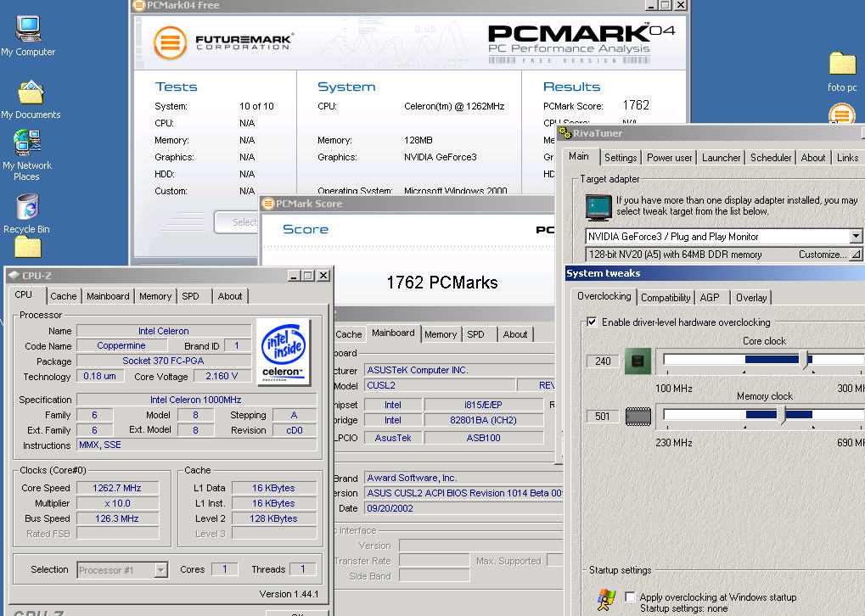This screenshot has height=616, width=865.
Task: Click the PCMark04 Free title bar icon
Action: click(139, 5)
